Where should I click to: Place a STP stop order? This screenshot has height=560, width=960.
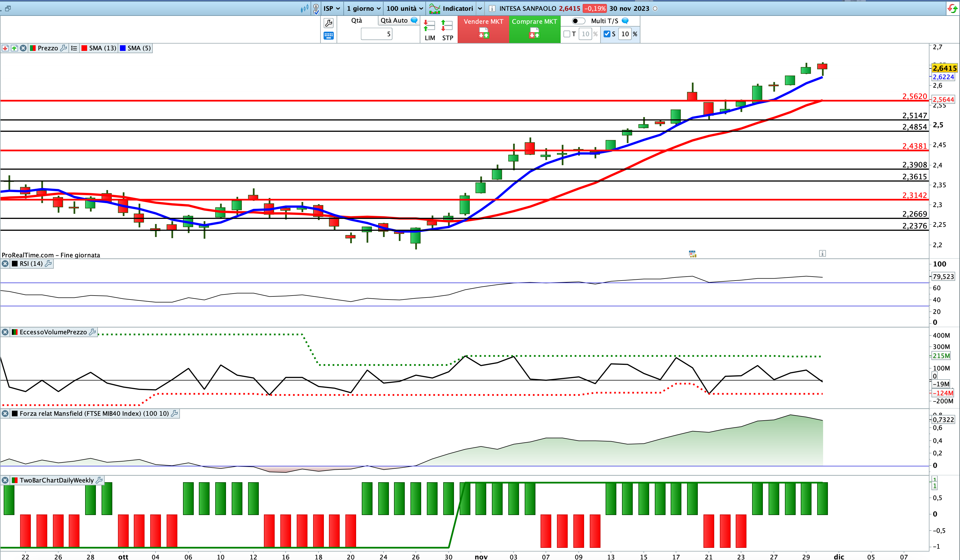[447, 31]
